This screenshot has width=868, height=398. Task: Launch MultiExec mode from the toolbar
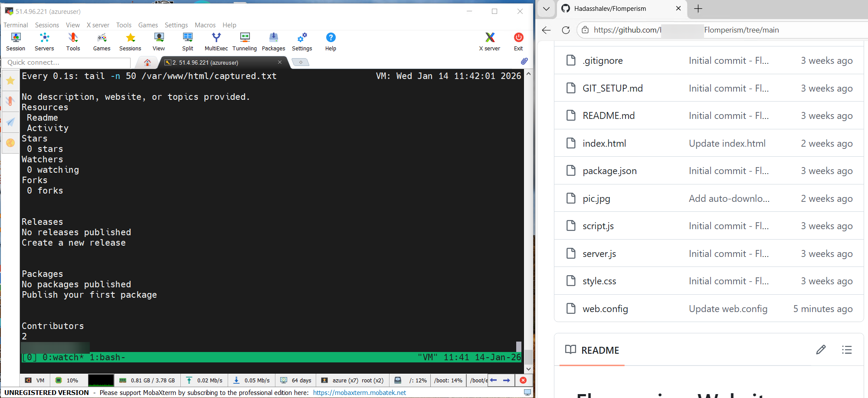tap(216, 42)
